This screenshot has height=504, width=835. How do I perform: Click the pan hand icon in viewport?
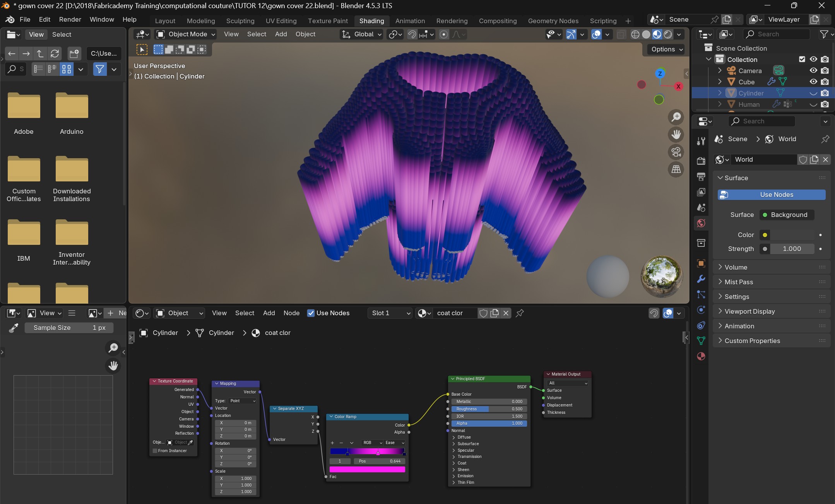coord(676,134)
